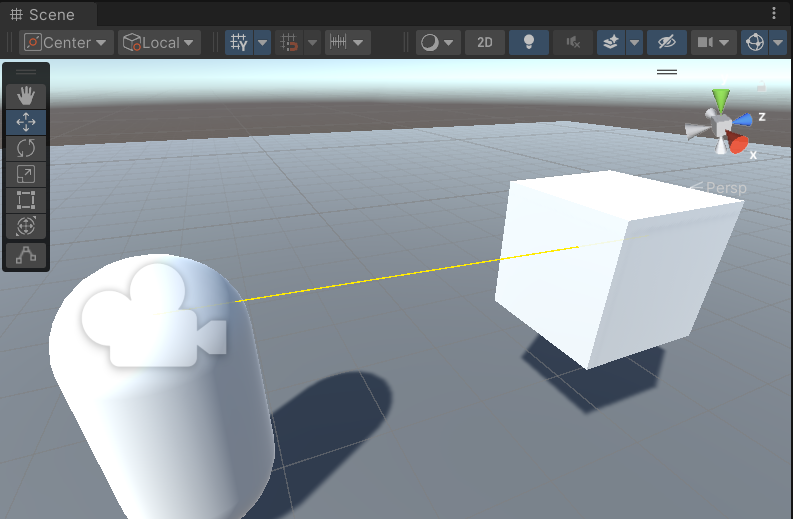Image resolution: width=793 pixels, height=519 pixels.
Task: Open the Center pivot mode dropdown
Action: [x=65, y=42]
